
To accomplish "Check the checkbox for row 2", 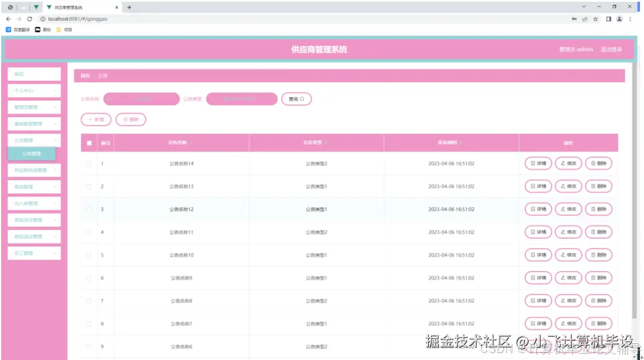I will click(89, 187).
